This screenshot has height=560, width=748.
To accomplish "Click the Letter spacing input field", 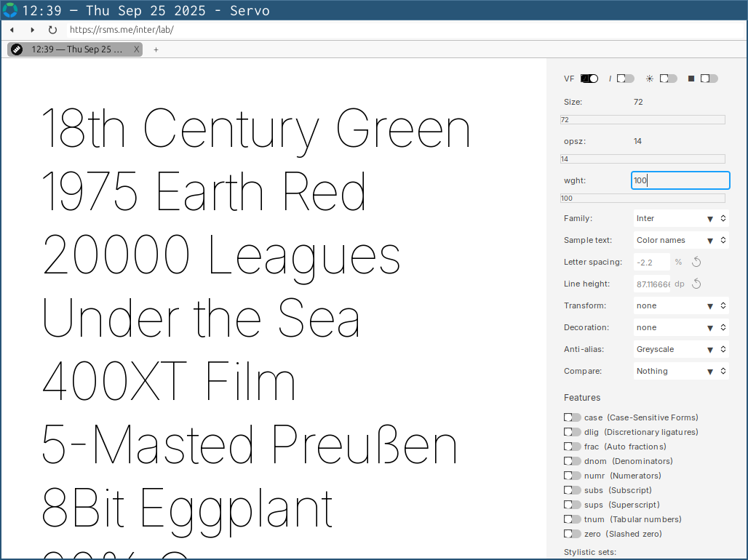I will coord(653,262).
